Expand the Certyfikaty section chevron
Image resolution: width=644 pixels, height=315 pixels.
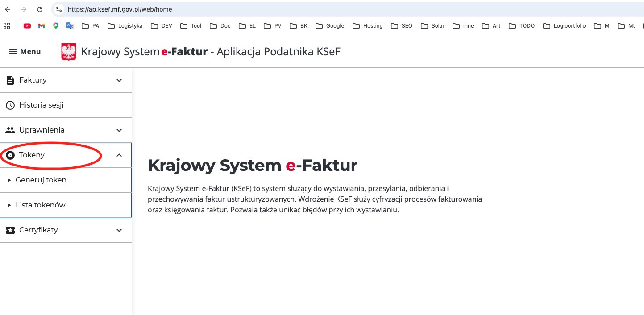[119, 230]
